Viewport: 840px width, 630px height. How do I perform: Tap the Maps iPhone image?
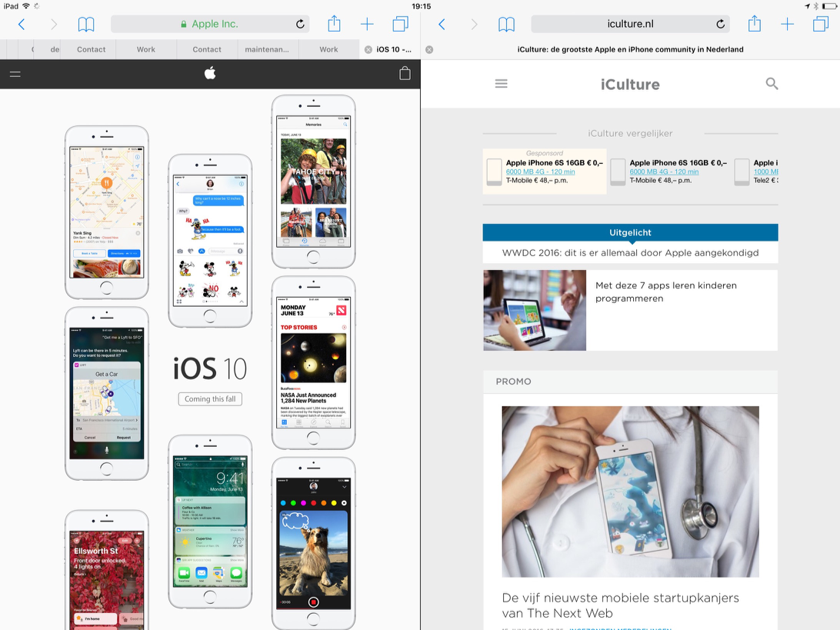pos(107,212)
